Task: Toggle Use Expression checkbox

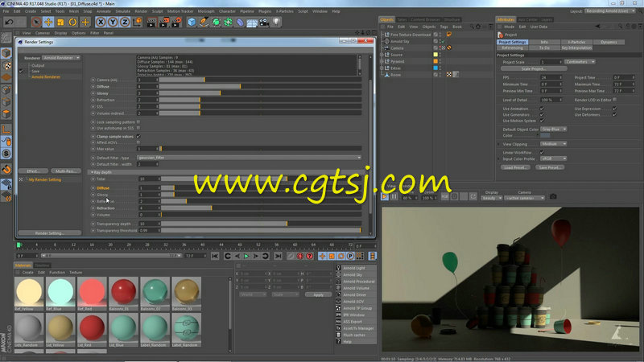Action: 614,109
